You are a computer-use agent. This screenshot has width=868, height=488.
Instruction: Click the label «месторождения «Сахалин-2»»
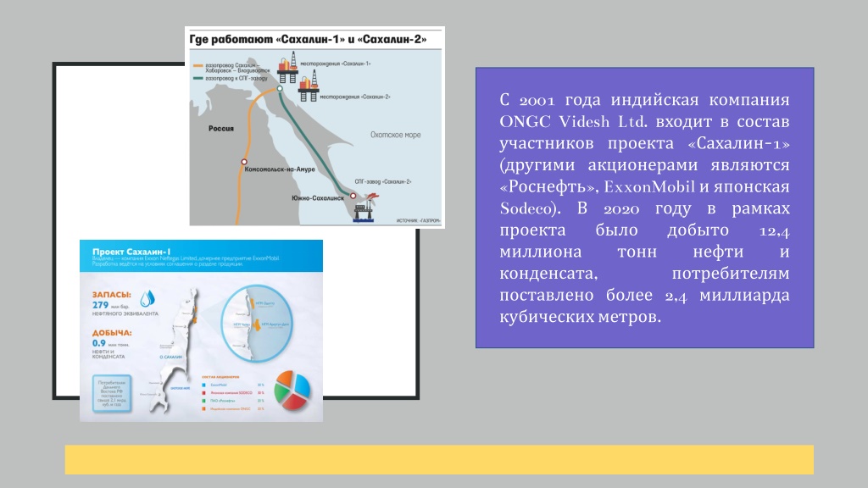coord(355,97)
